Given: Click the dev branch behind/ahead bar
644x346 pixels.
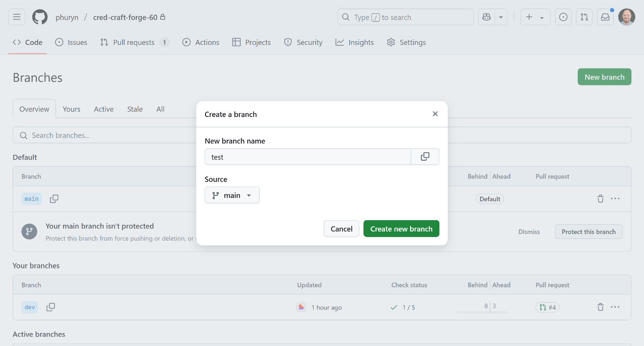Looking at the screenshot, I should tap(482, 312).
